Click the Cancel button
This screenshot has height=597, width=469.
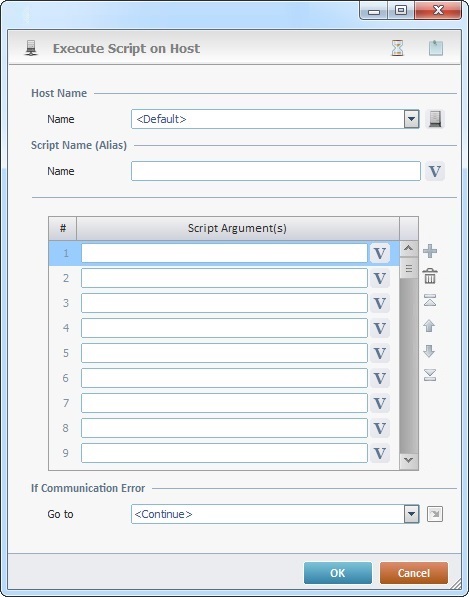pos(414,573)
